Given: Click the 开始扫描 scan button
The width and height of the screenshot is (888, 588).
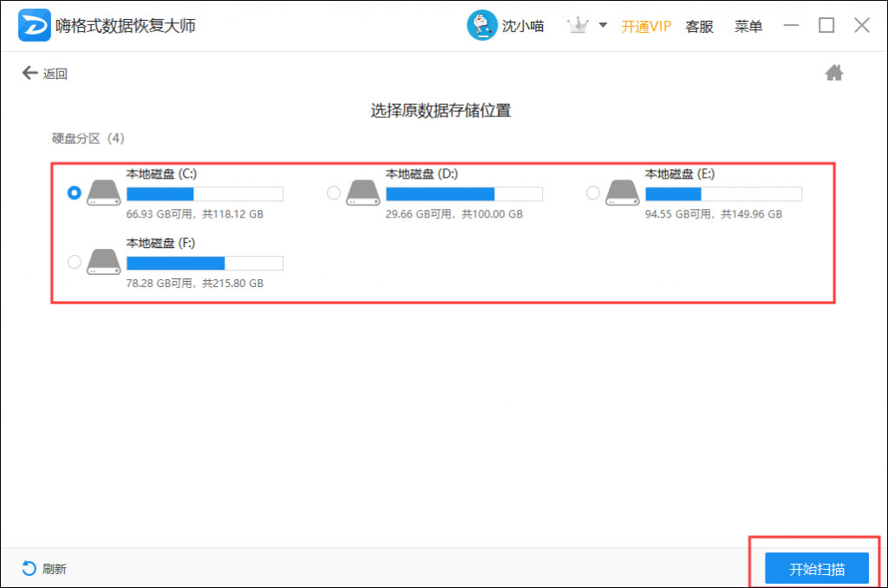Looking at the screenshot, I should [816, 568].
